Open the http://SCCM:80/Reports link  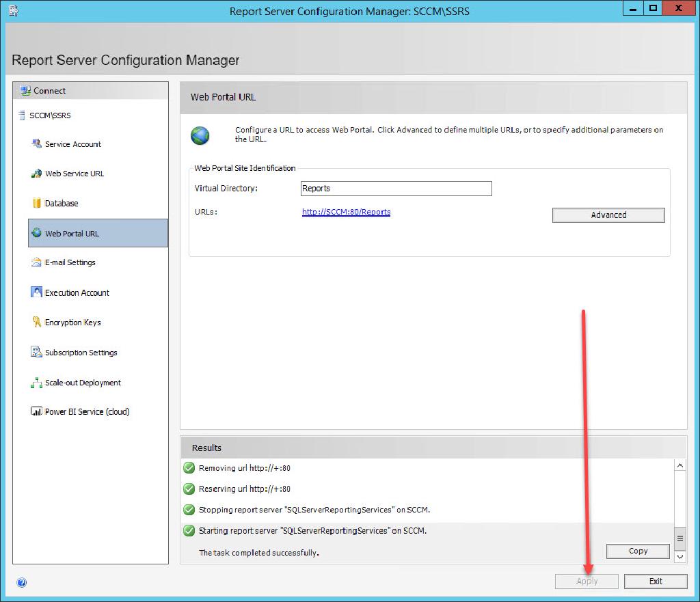tap(346, 212)
